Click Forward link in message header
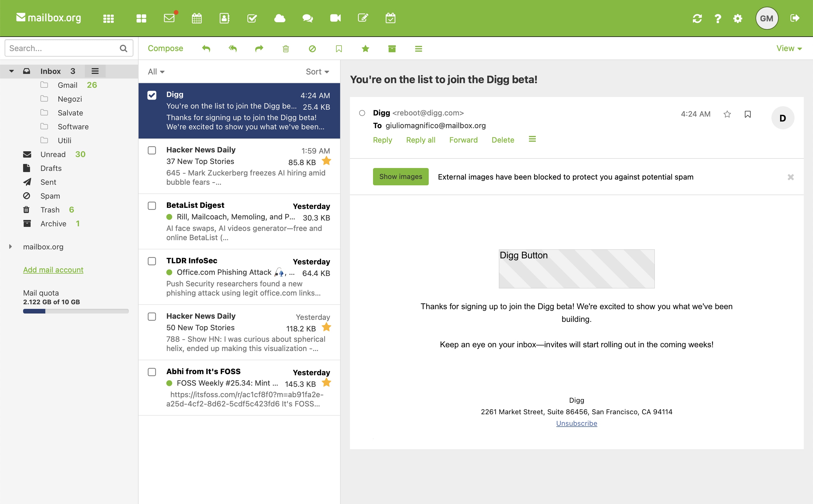The width and height of the screenshot is (813, 504). [463, 140]
